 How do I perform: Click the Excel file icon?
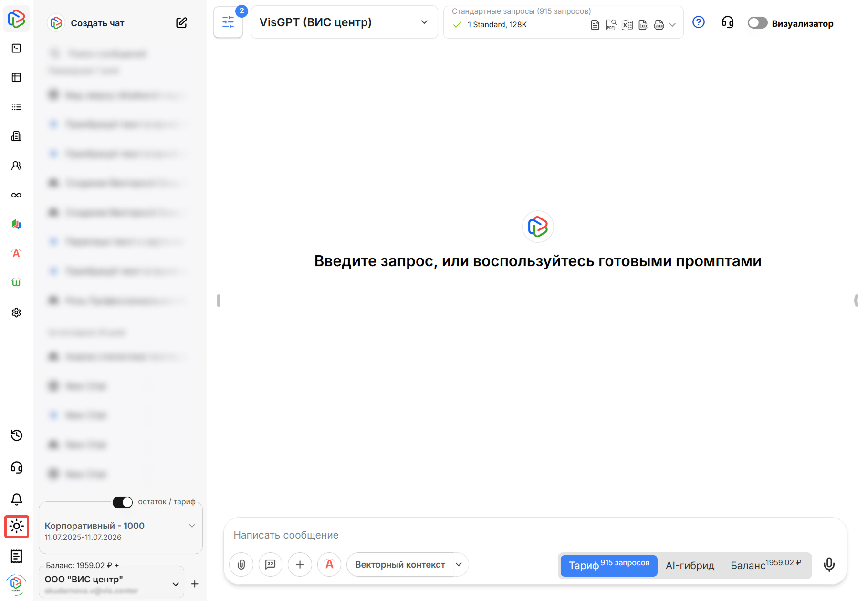tap(627, 25)
